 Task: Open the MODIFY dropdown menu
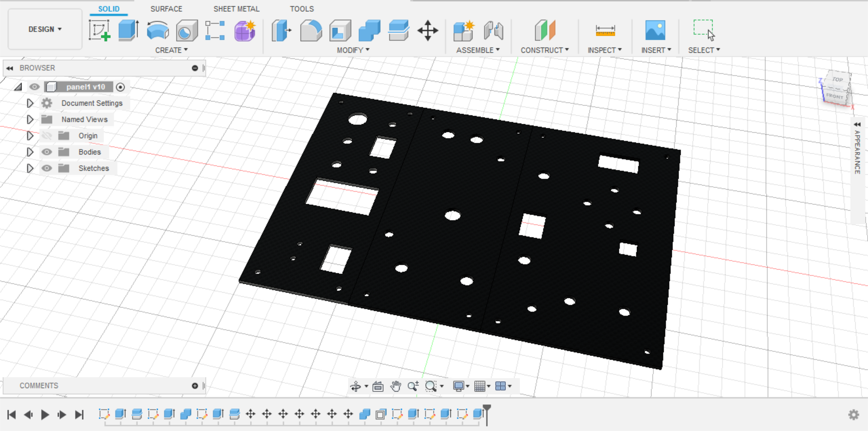pos(353,50)
